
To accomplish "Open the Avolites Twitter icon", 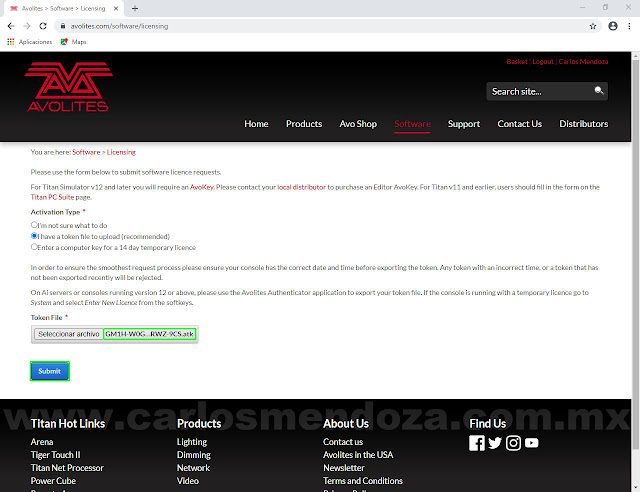I will tap(495, 443).
